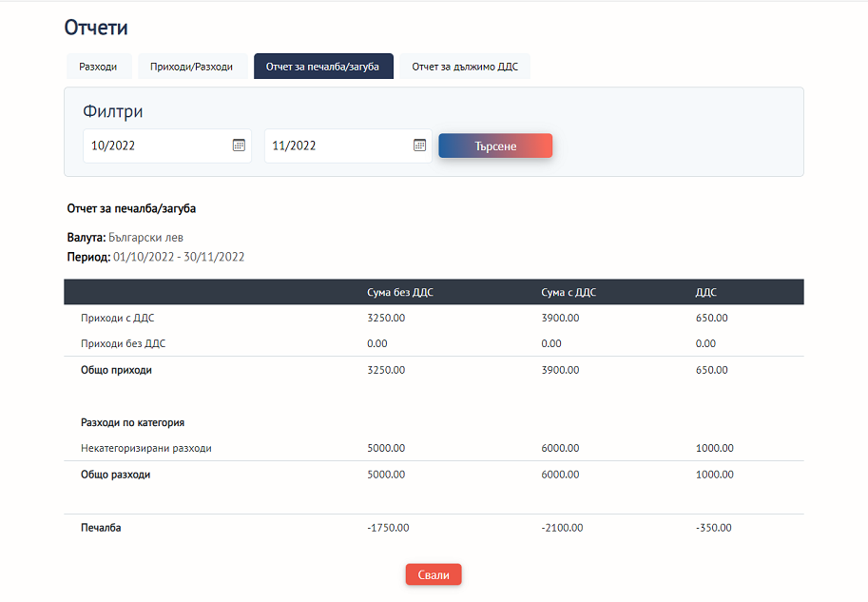Go to the Отчет за дължимо ДДС tab
Screen dimensions: 868x602
coord(465,67)
